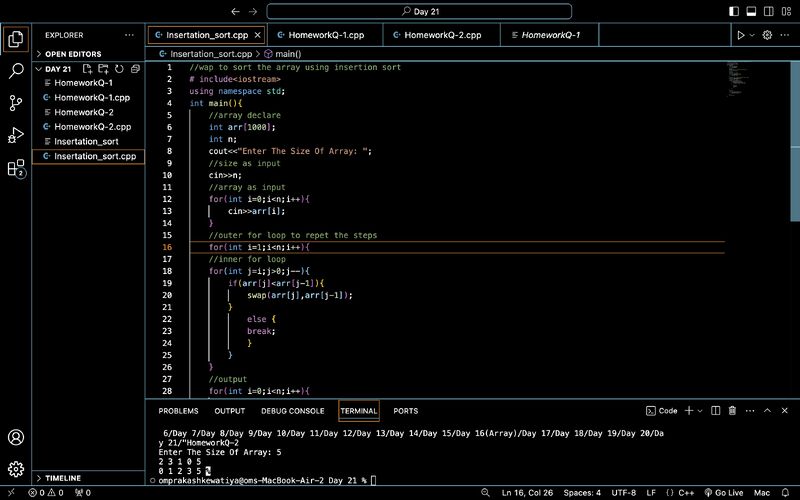800x500 pixels.
Task: Open the Search view in activity bar
Action: pos(15,71)
